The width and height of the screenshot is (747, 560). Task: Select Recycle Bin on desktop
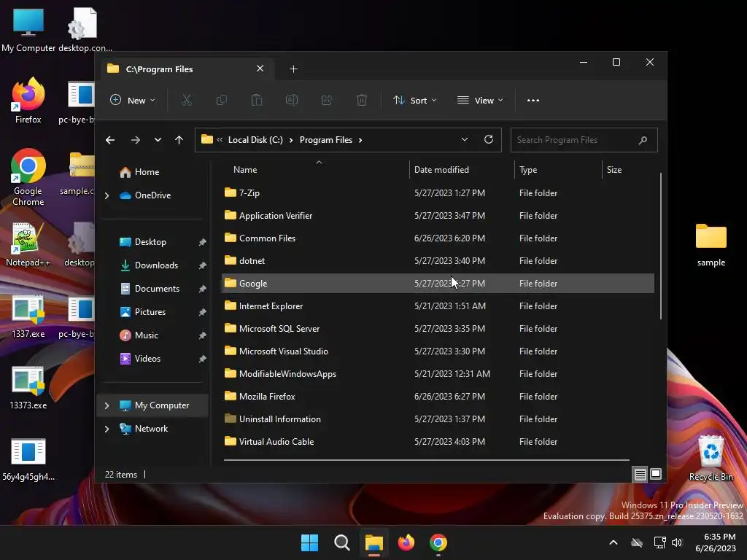click(711, 458)
